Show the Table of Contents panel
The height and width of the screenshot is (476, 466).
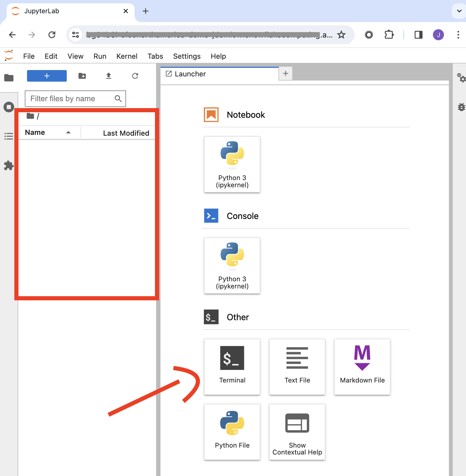click(x=9, y=136)
